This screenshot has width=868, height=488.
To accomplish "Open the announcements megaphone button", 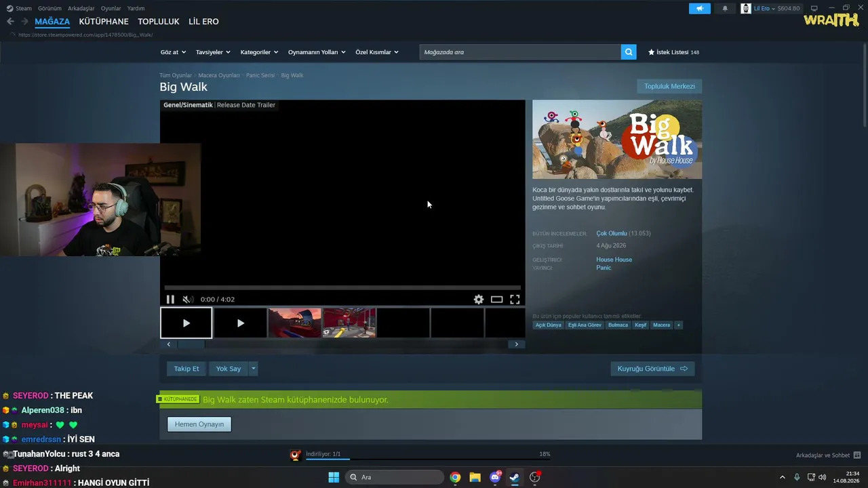I will (x=700, y=8).
